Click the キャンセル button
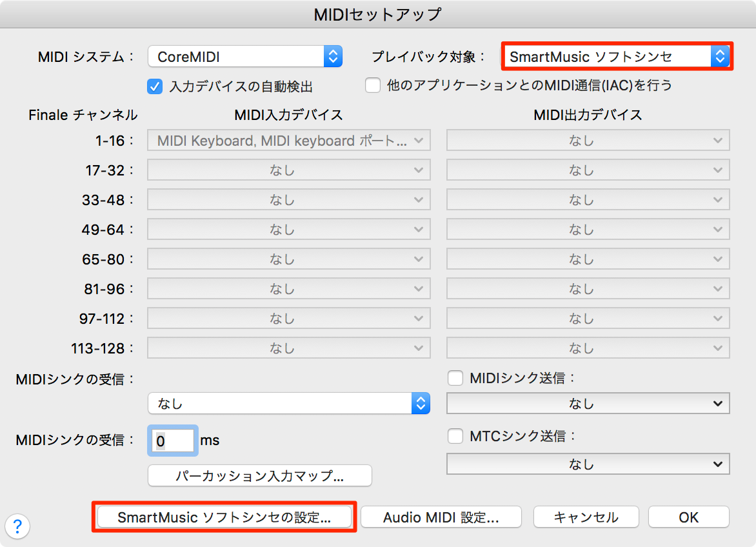 pos(586,517)
